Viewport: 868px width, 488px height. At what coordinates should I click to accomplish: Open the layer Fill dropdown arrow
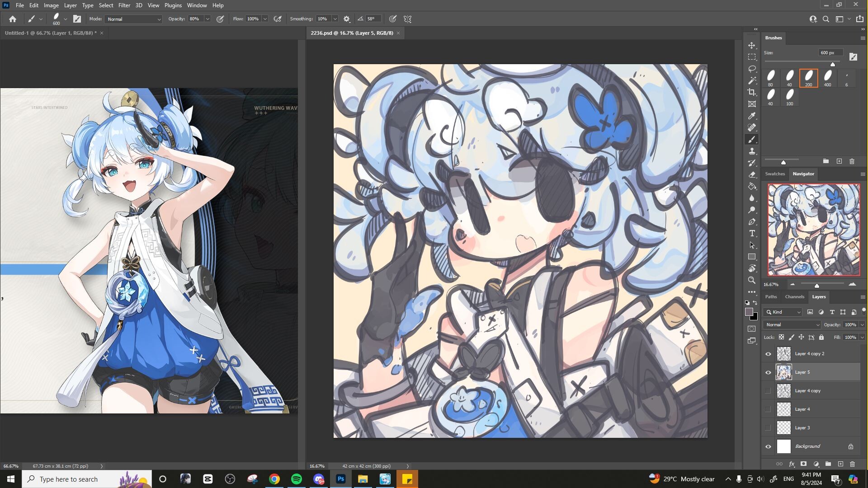coord(862,337)
